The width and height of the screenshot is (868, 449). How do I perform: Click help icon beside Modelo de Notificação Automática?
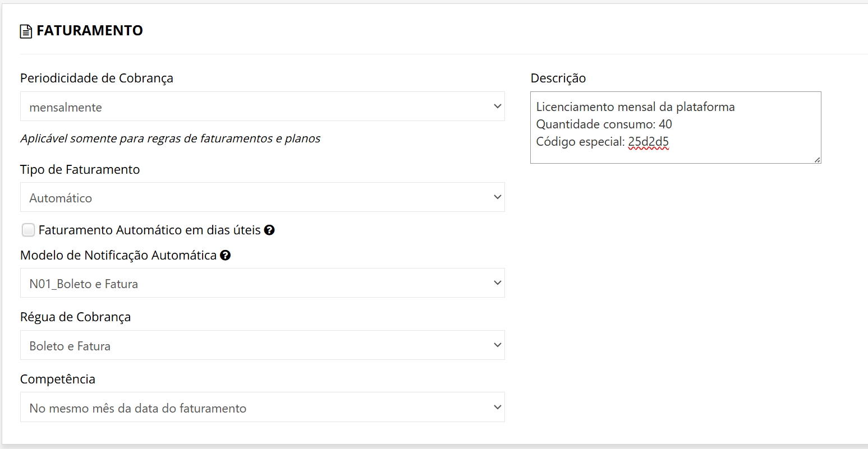225,255
